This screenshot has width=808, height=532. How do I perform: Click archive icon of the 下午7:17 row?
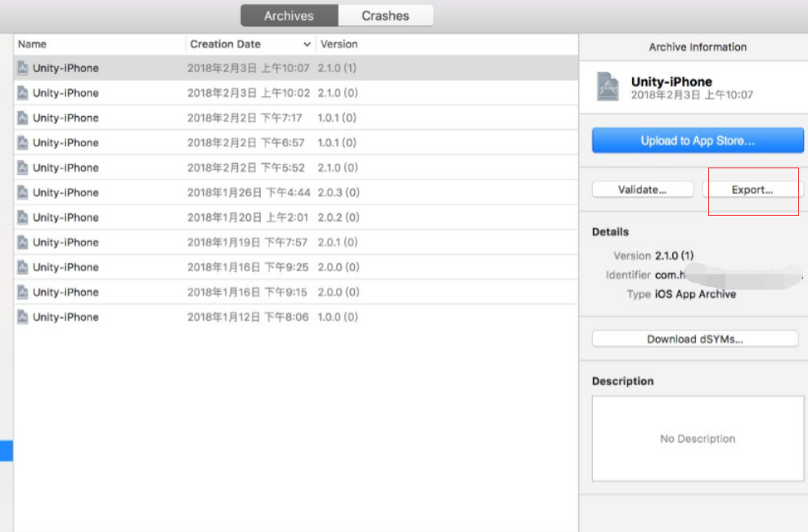(23, 118)
